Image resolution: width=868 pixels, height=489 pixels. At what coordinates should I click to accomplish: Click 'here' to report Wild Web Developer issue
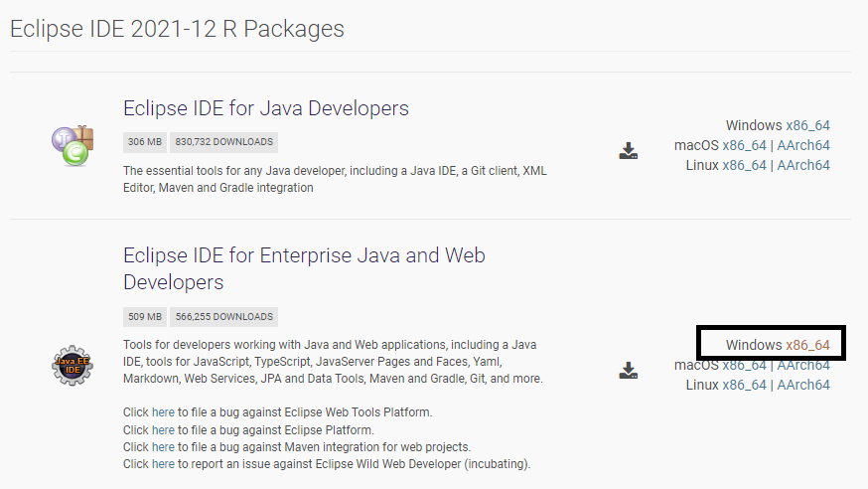pos(163,464)
